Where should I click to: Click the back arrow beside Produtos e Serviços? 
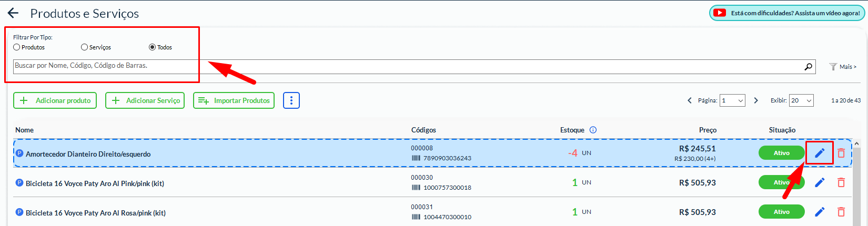(x=13, y=13)
